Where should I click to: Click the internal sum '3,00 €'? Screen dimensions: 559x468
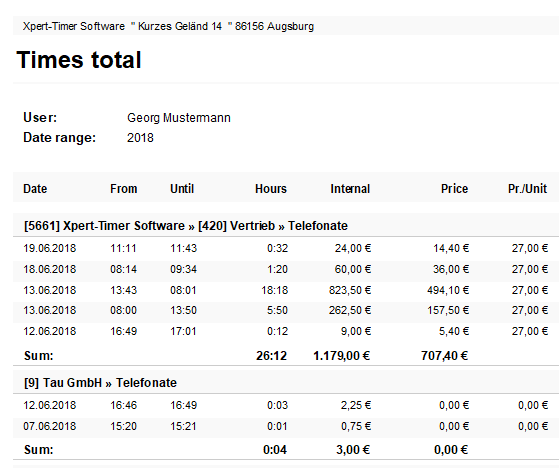coord(353,450)
